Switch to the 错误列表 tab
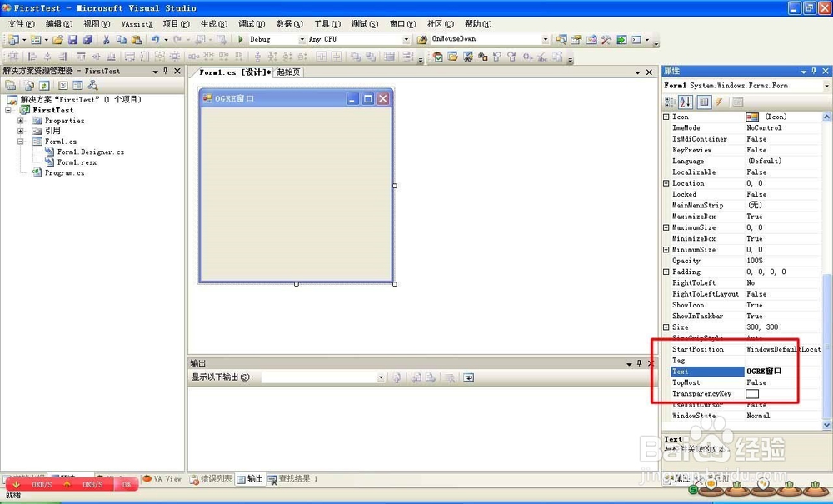Screen dimensions: 833x504 pos(211,479)
